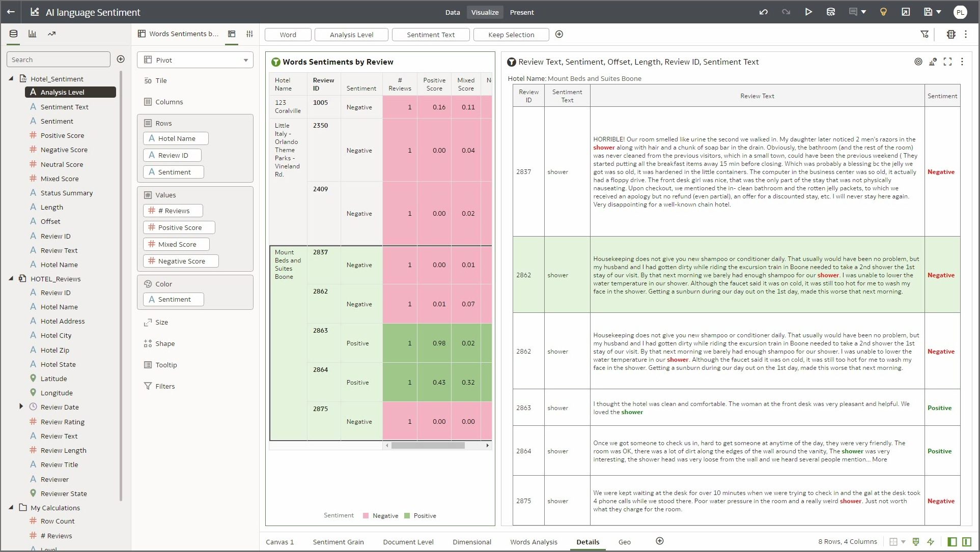
Task: Click the Keep Selection filter pill
Action: (x=511, y=35)
